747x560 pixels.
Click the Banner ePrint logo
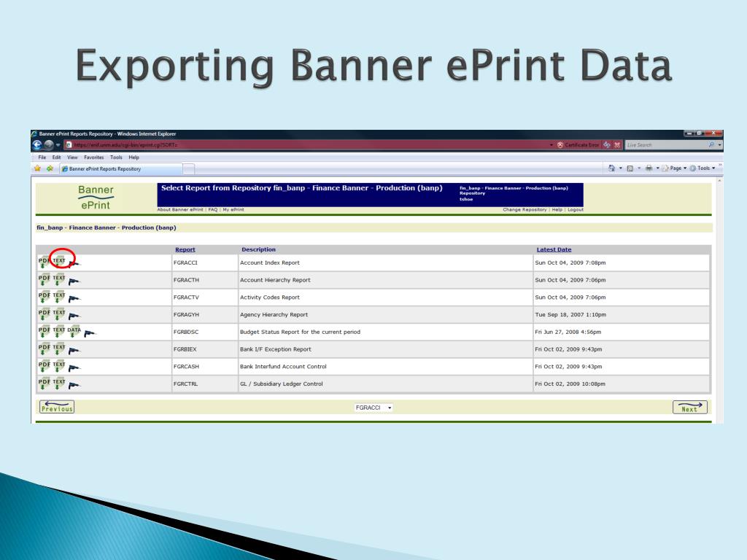click(x=96, y=198)
